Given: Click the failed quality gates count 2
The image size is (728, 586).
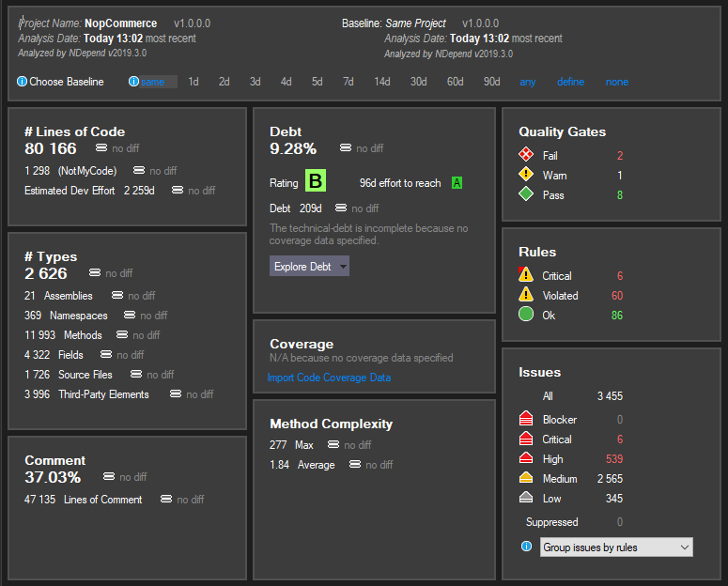Looking at the screenshot, I should click(x=620, y=156).
